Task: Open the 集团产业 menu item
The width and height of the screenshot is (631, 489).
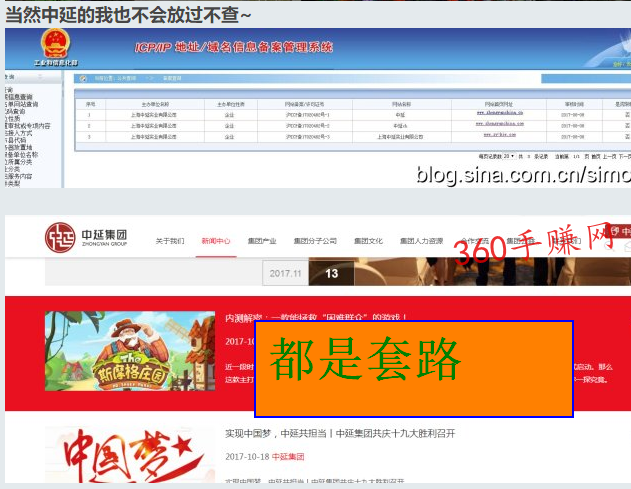Action: (262, 241)
